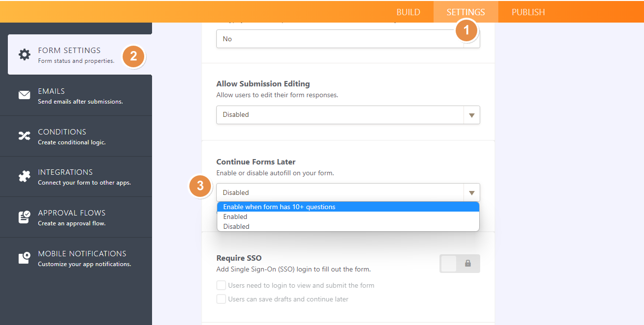
Task: Click the 'Allow Submission Editing' heading
Action: 263,84
